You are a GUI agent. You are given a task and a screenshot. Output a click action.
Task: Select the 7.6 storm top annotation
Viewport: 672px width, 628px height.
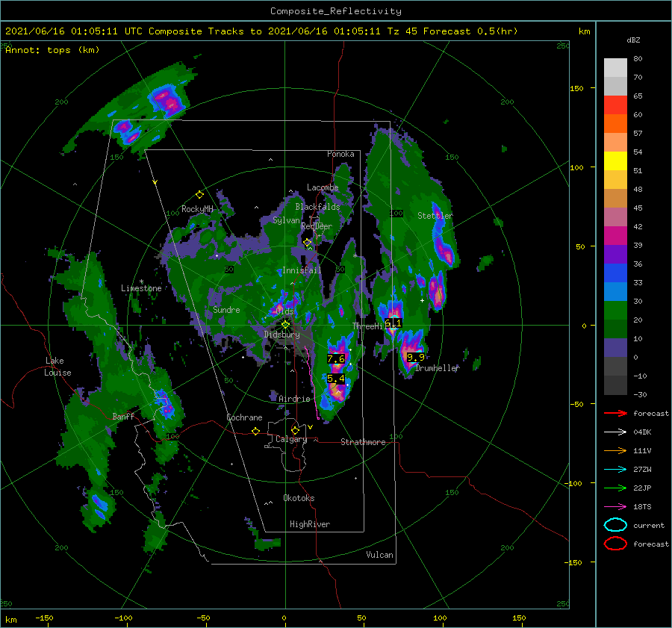coord(336,358)
